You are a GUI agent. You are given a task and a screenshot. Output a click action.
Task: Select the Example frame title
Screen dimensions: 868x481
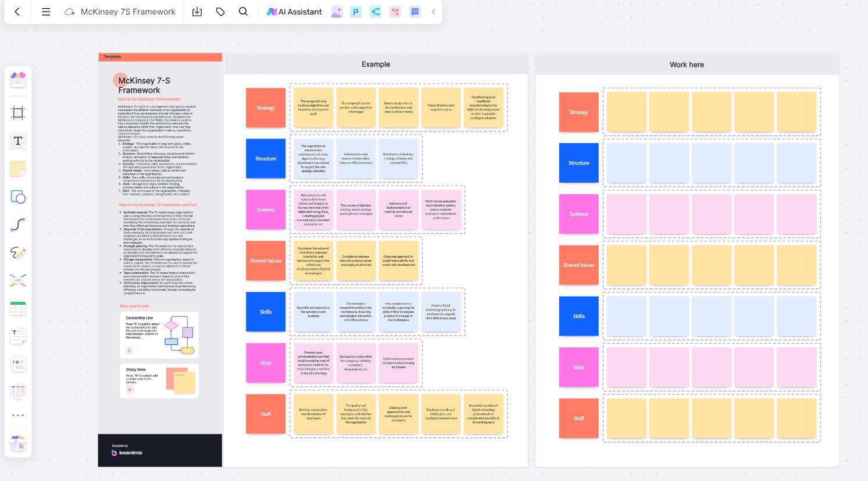376,65
